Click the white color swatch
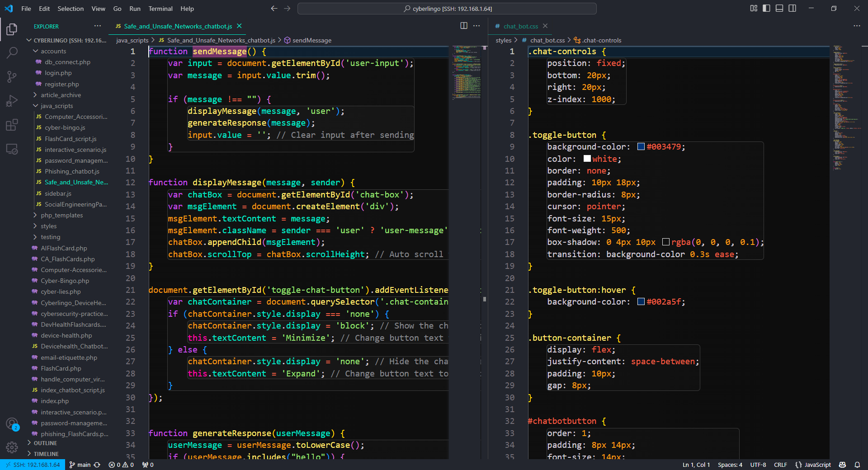 587,159
